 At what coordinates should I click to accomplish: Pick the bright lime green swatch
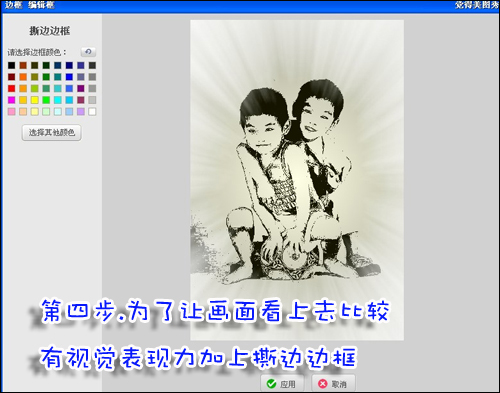tap(46, 100)
